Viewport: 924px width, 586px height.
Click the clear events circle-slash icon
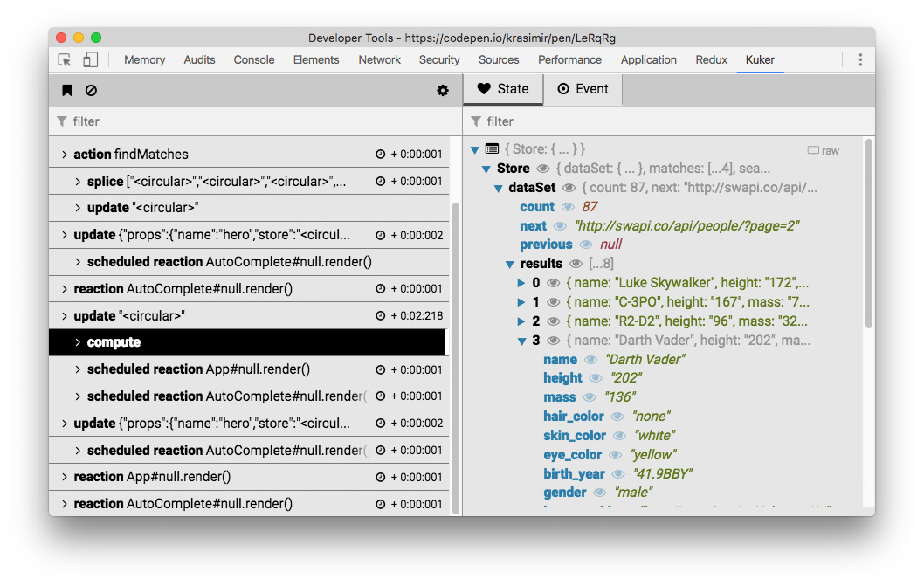tap(91, 90)
